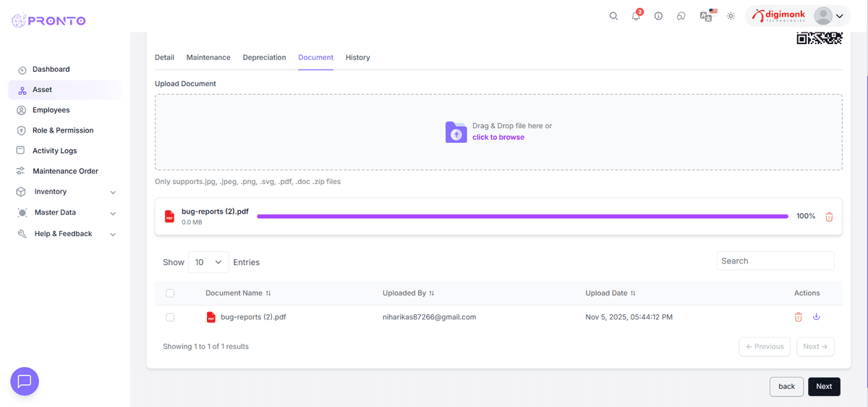The width and height of the screenshot is (868, 407).
Task: Toggle the light theme sun icon
Action: click(731, 16)
